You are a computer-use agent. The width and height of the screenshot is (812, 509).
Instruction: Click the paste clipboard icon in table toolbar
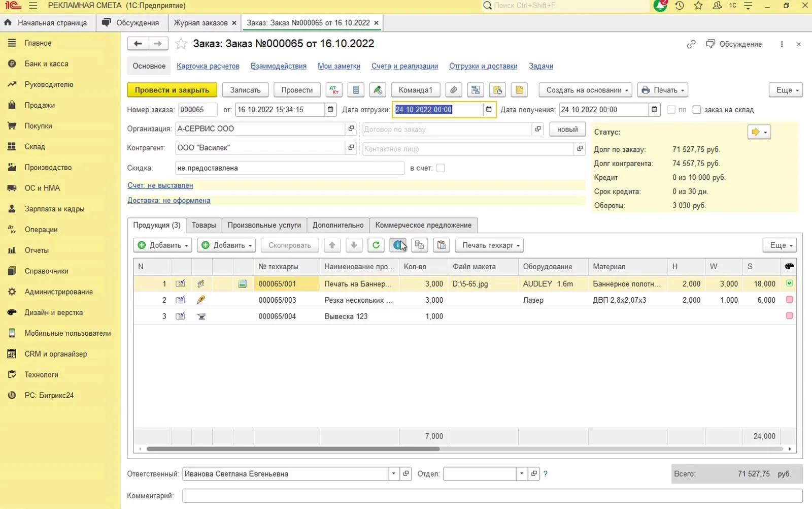pyautogui.click(x=442, y=245)
